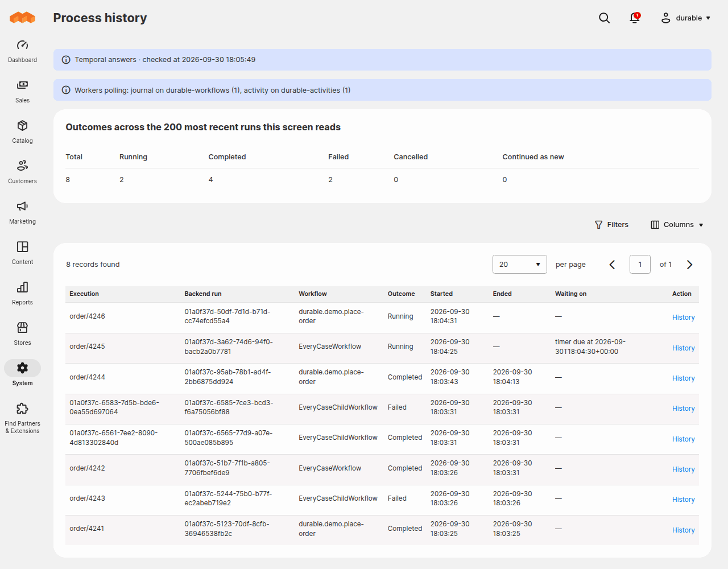Open the Sales sidebar menu
This screenshot has height=569, width=728.
[22, 91]
